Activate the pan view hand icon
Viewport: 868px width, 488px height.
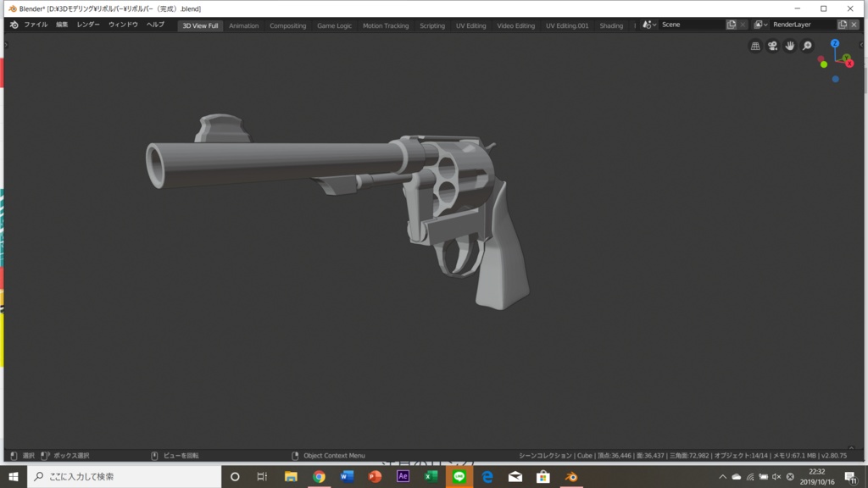point(790,46)
